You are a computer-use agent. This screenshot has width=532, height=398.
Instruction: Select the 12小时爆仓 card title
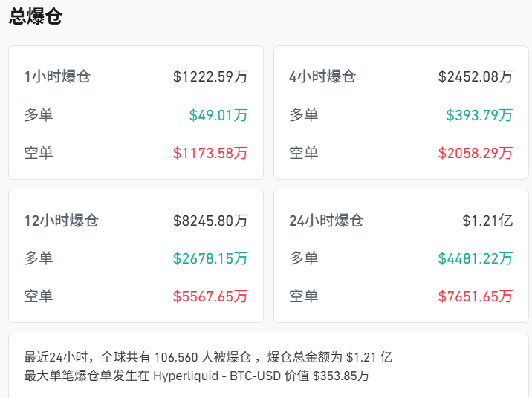(61, 221)
